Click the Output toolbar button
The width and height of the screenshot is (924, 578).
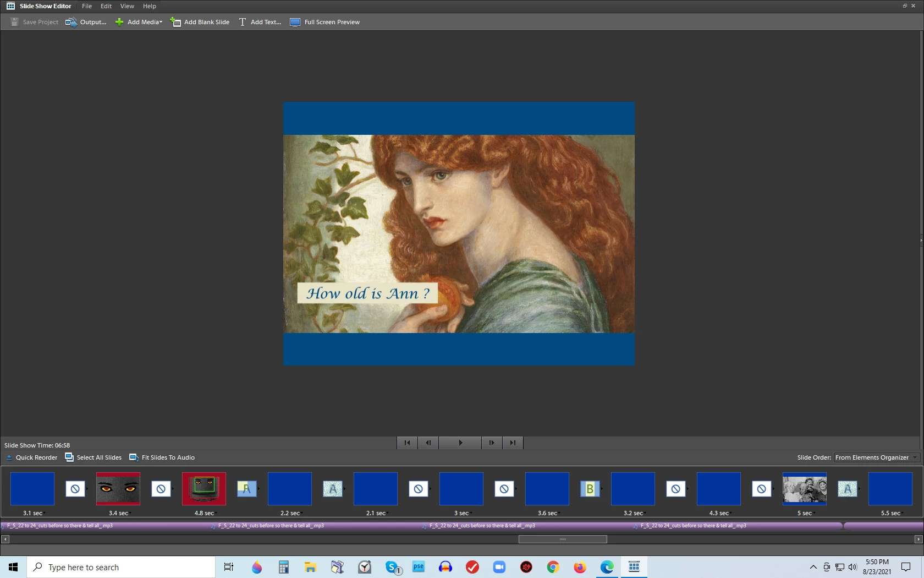click(86, 22)
